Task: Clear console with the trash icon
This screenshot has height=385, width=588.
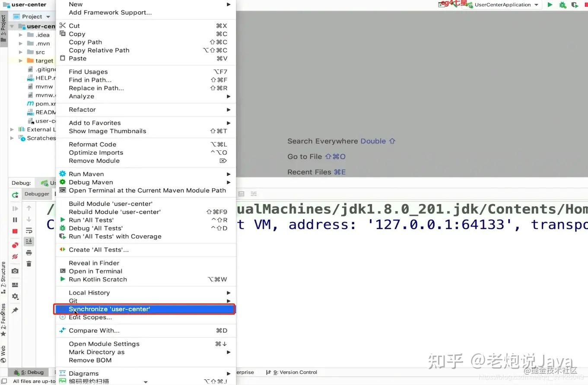Action: click(29, 264)
